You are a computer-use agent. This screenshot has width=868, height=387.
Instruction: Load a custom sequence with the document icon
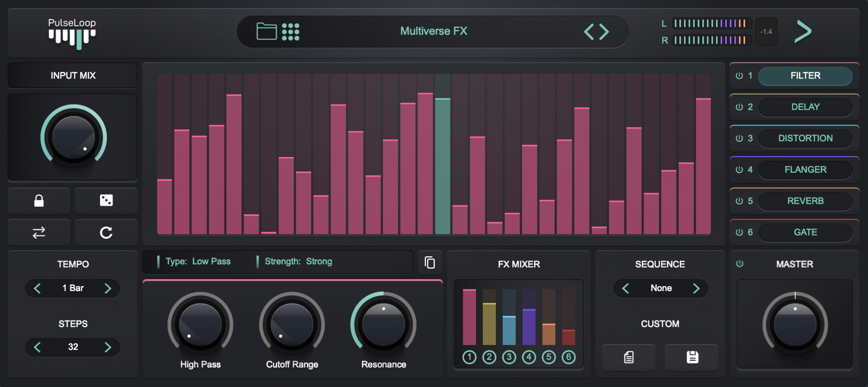[629, 357]
